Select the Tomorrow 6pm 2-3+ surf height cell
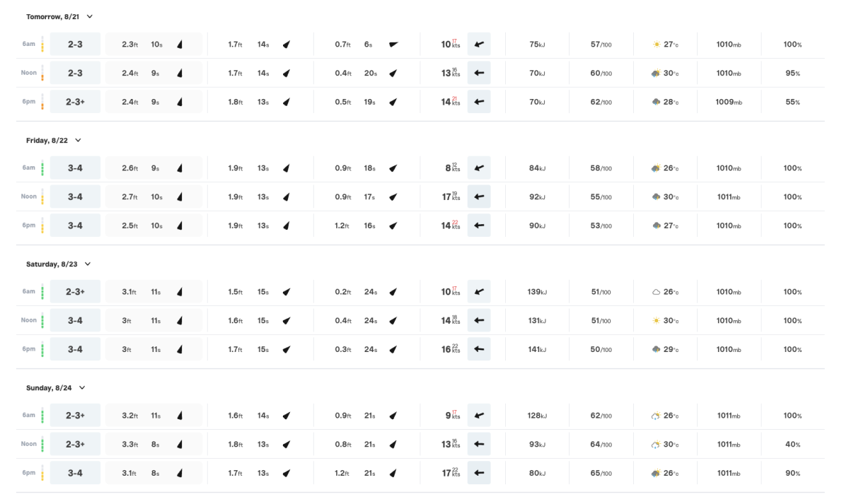Image resolution: width=849 pixels, height=504 pixels. pos(75,102)
